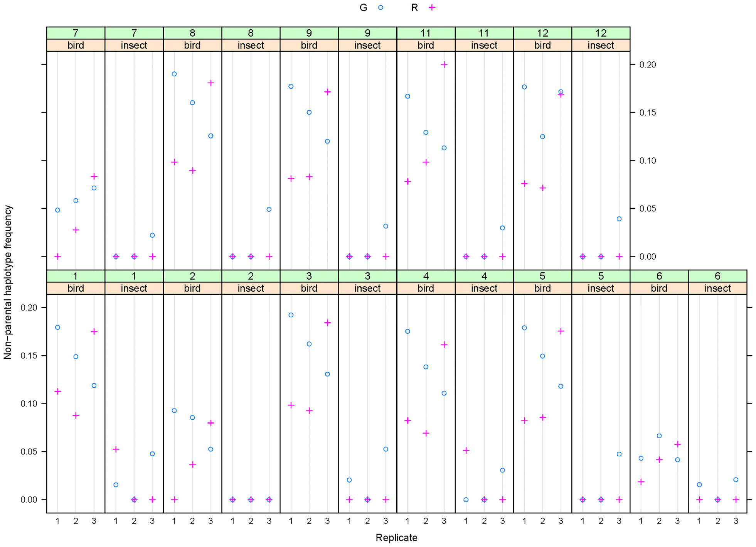Click the blue circle legend marker for G
Viewport: 756px width, 547px height.
pos(381,7)
